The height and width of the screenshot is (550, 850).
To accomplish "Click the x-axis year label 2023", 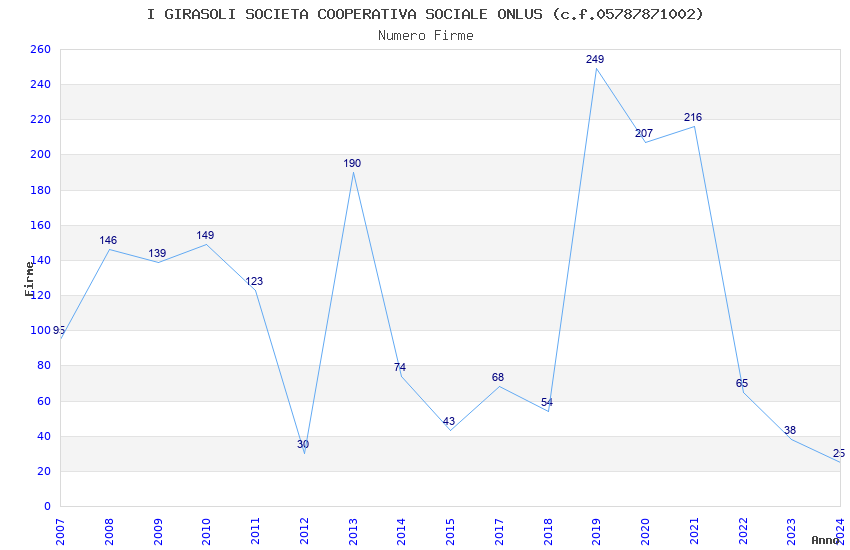I will pos(791,531).
